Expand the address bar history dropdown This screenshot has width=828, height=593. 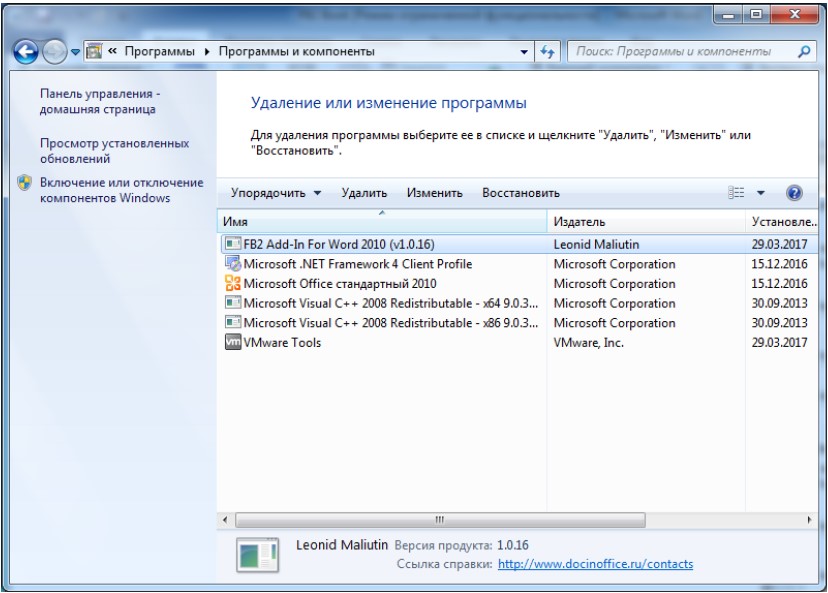click(x=526, y=51)
